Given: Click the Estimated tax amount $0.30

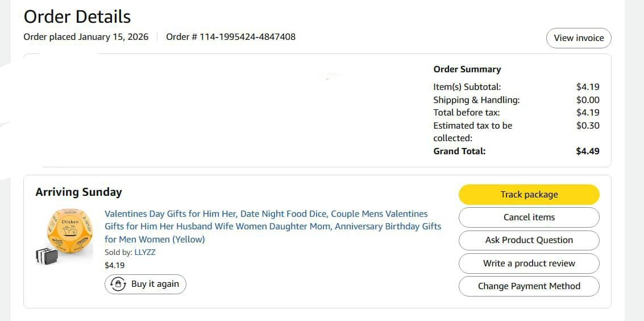Looking at the screenshot, I should click(588, 126).
